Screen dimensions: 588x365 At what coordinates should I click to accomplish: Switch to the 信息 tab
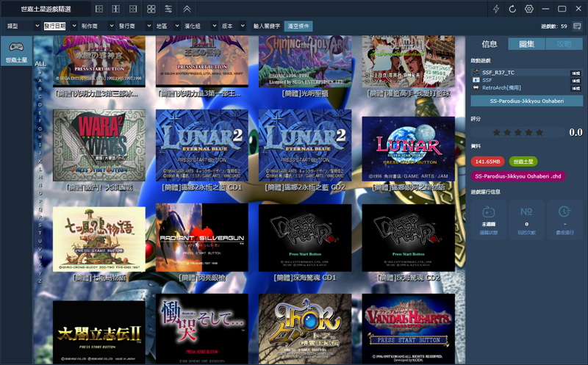tap(490, 44)
